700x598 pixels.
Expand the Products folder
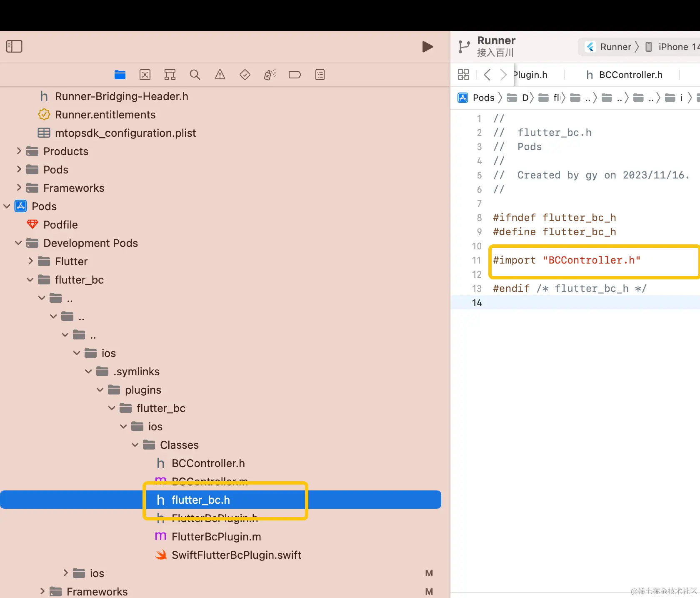19,151
